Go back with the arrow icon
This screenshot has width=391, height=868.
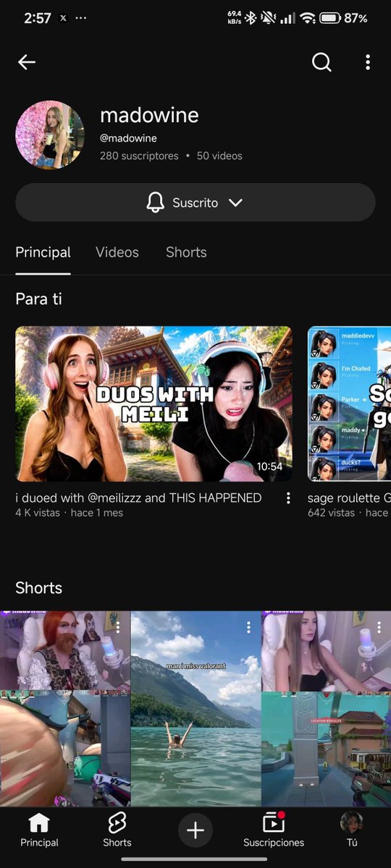(x=27, y=62)
